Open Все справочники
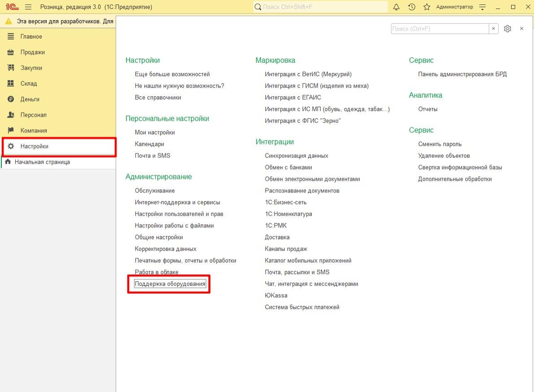 click(158, 97)
